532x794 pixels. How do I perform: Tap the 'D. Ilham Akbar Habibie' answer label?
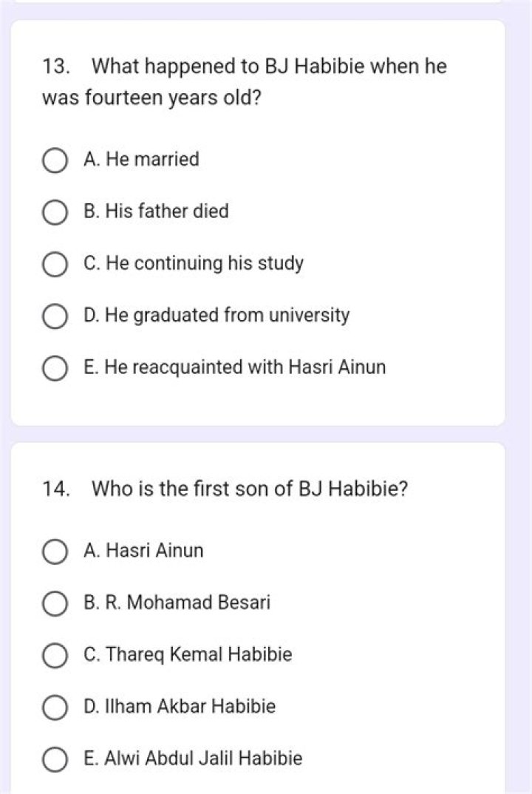(x=180, y=707)
